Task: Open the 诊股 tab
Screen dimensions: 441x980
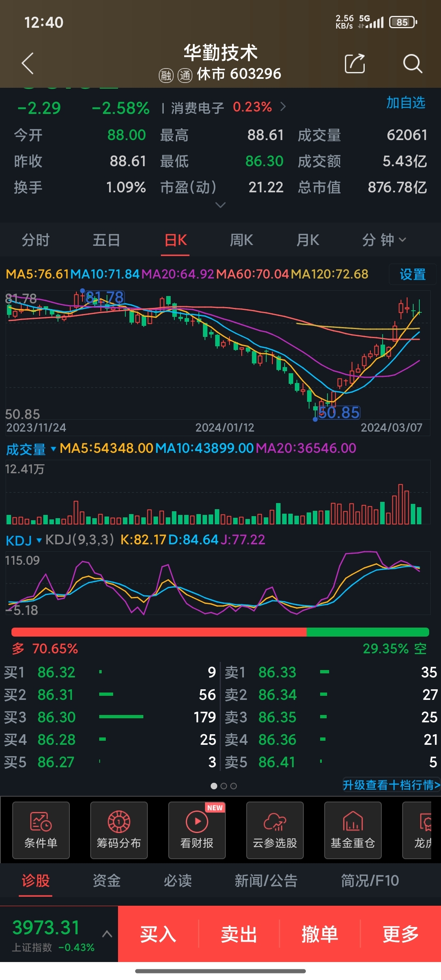Action: (36, 881)
